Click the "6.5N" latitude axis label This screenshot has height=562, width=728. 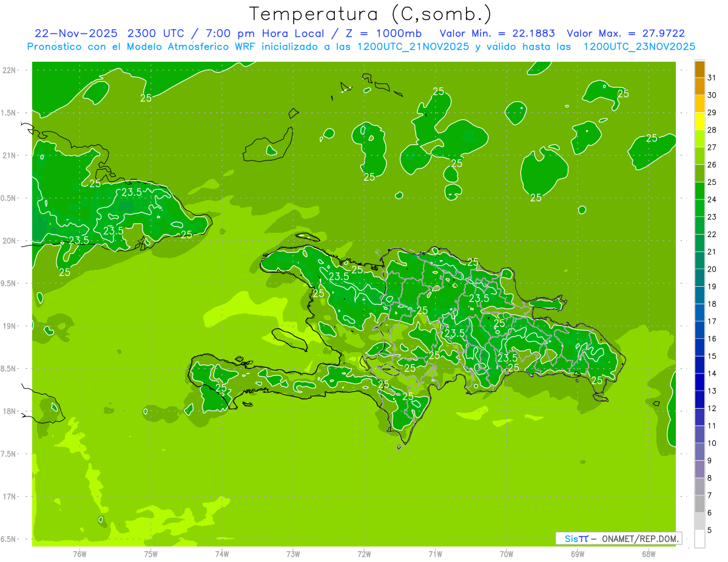tap(9, 539)
